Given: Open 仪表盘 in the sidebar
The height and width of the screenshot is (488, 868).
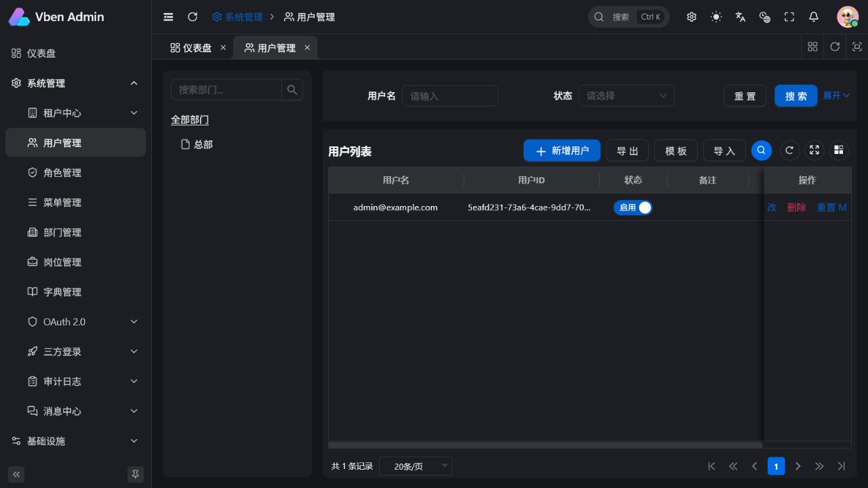Looking at the screenshot, I should point(75,54).
